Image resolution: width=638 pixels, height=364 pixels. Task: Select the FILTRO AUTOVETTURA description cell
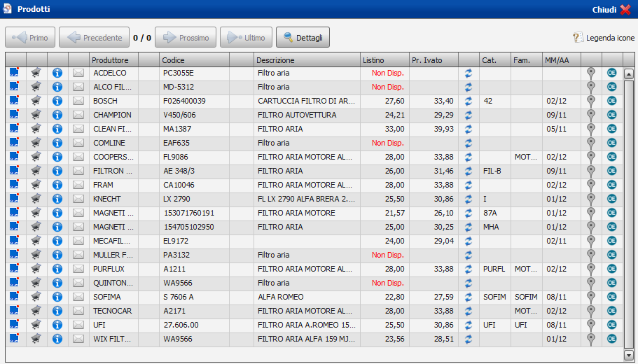(307, 115)
